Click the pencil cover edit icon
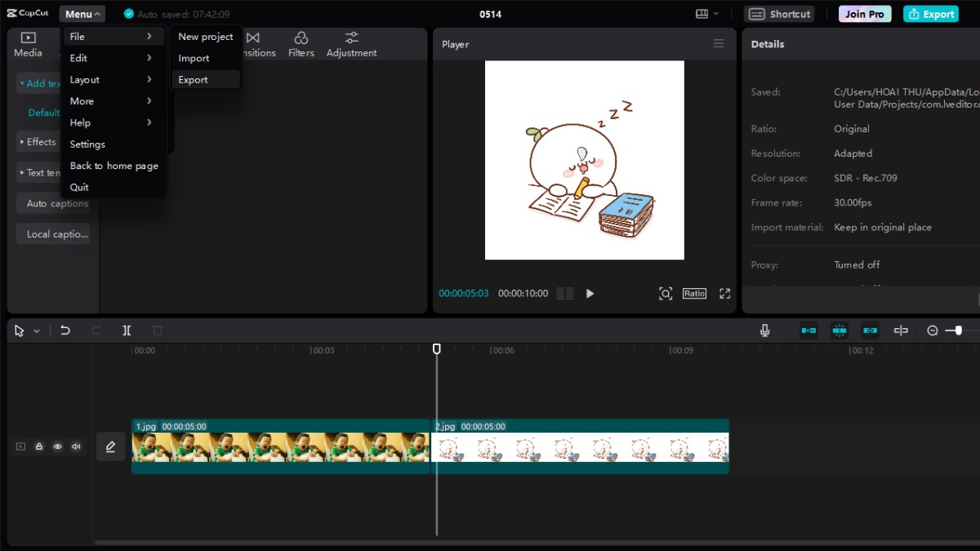Screen dimensions: 980x551 point(110,447)
